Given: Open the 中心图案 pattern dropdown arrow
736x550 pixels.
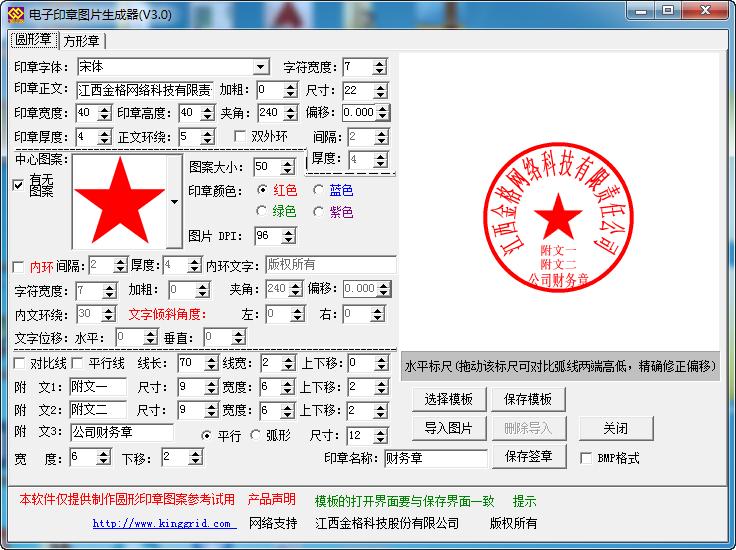Looking at the screenshot, I should click(174, 201).
